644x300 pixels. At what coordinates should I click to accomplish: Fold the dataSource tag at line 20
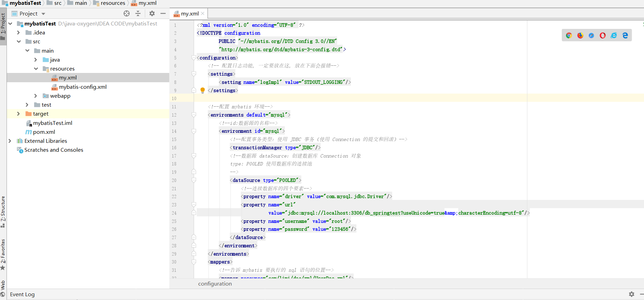click(194, 180)
